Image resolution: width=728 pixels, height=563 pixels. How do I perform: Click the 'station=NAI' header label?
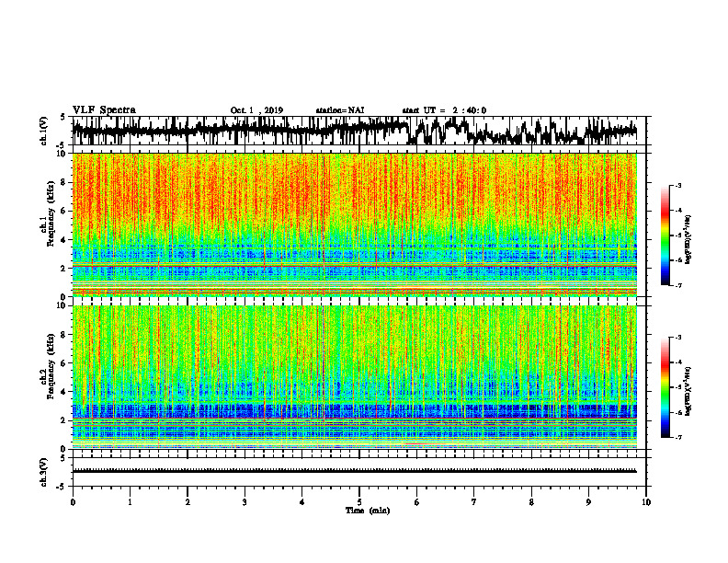(340, 110)
